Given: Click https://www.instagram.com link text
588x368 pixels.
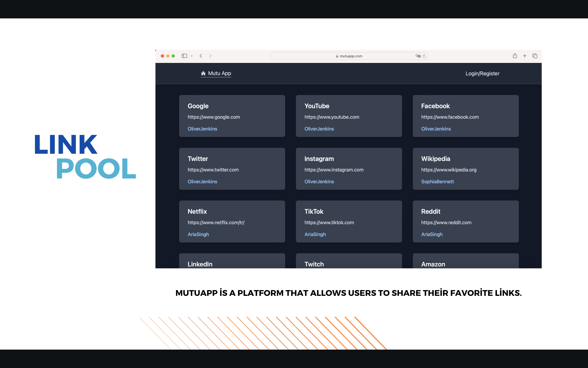Looking at the screenshot, I should click(x=334, y=170).
